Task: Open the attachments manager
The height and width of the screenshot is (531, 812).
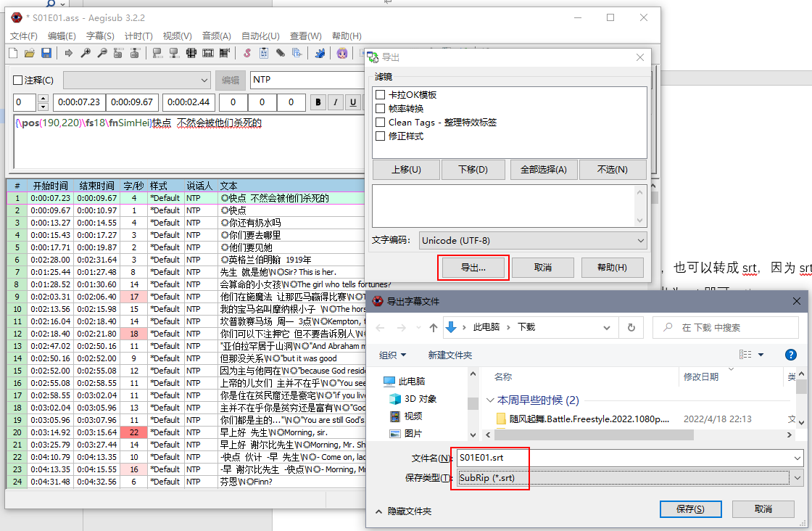Action: [279, 53]
